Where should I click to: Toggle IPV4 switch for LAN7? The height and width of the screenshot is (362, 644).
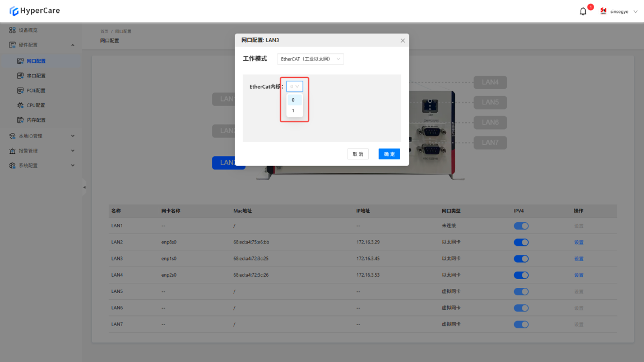point(521,324)
